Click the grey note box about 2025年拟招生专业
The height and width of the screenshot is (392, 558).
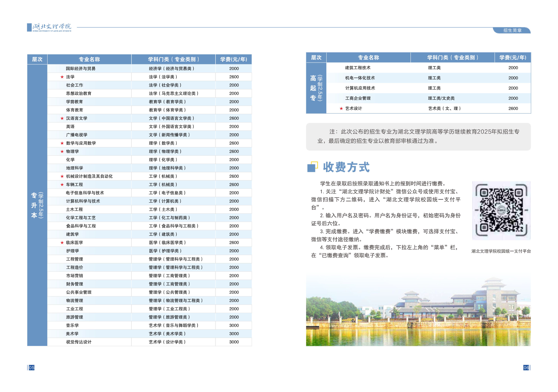(418, 137)
